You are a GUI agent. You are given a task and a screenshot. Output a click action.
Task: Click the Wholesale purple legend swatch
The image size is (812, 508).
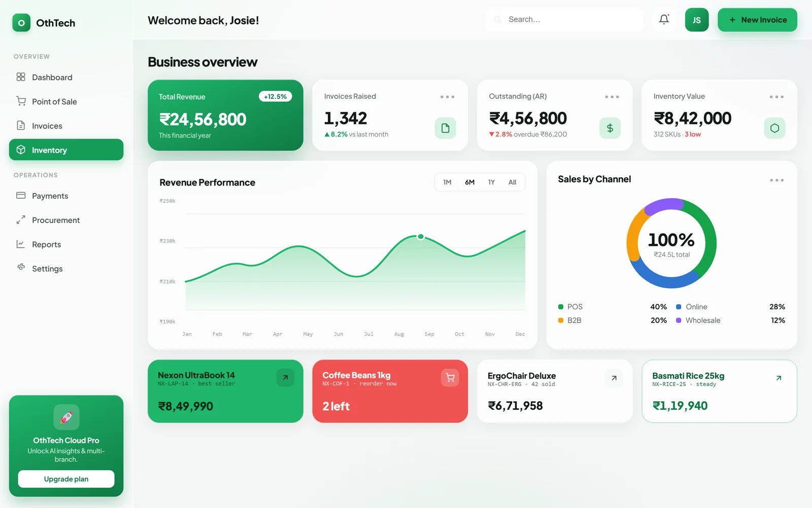point(679,321)
